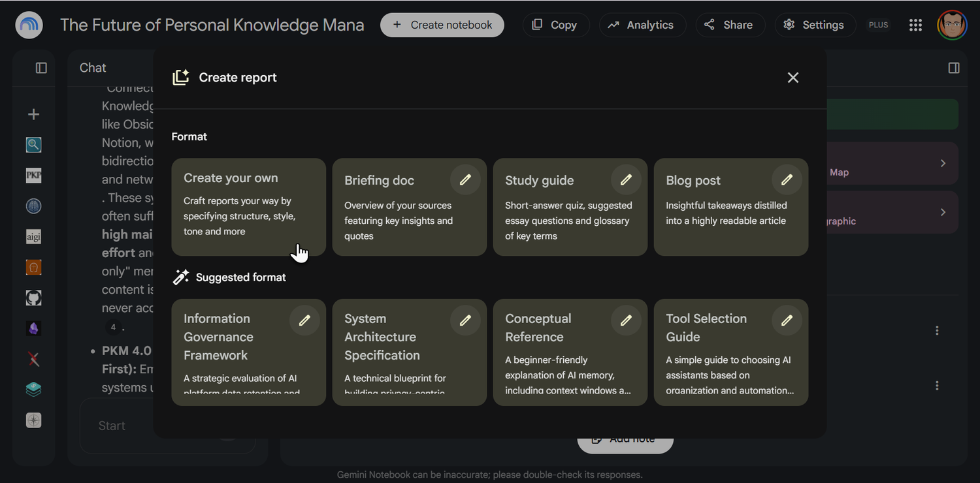
Task: Edit the Information Governance Framework pencil
Action: click(x=304, y=320)
